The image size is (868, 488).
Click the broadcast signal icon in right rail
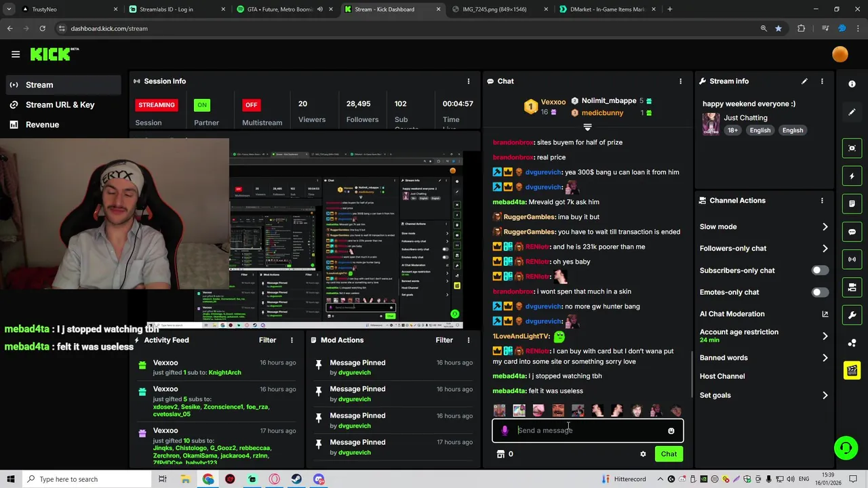pyautogui.click(x=852, y=260)
